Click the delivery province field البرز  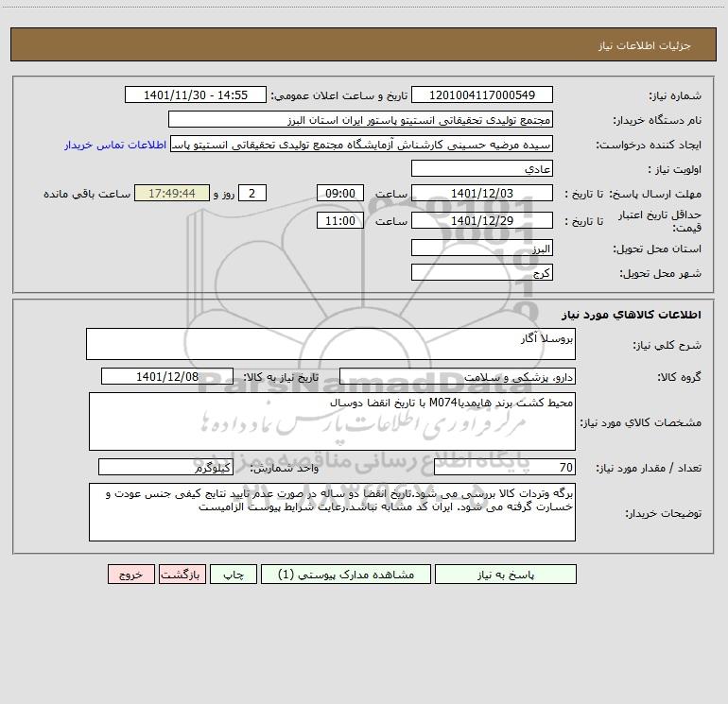482,248
